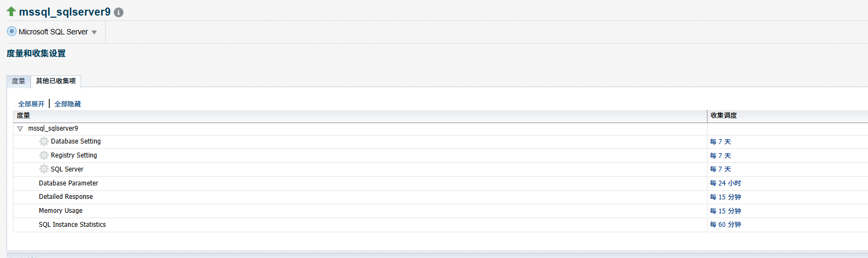Click the 全部隐藏 link

tap(68, 104)
